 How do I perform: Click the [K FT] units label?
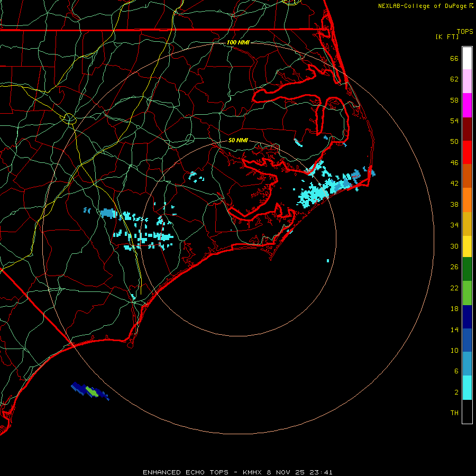tap(447, 36)
